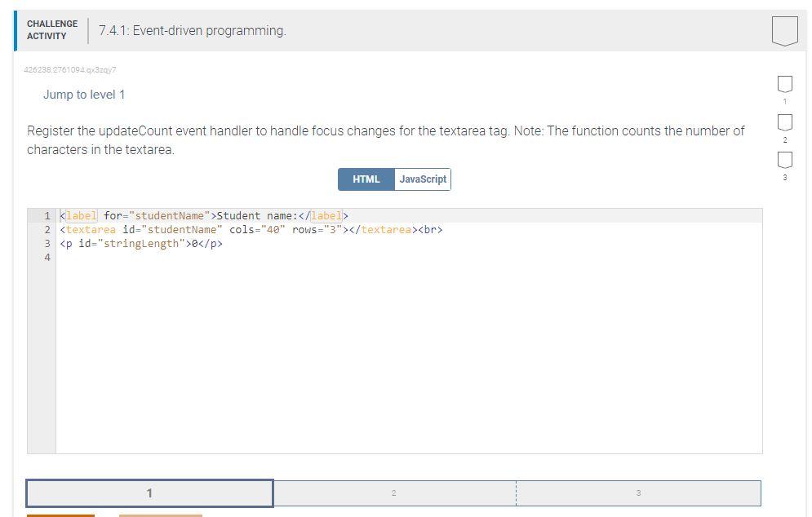
Task: Click the 7.4.1 Event-driven programming title
Action: [191, 30]
